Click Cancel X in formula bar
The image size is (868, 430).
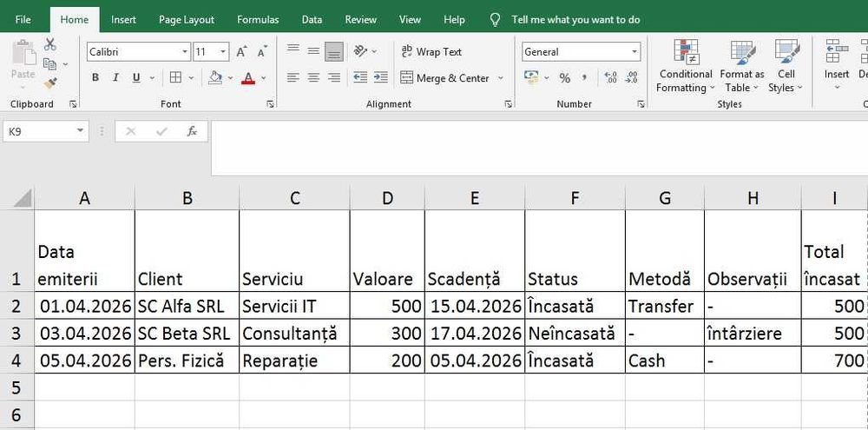pyautogui.click(x=131, y=131)
